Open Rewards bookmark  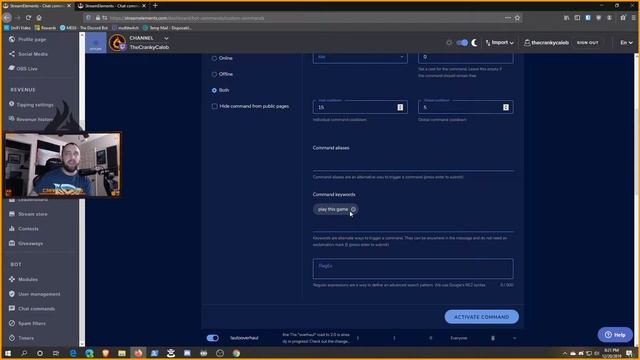(45, 28)
